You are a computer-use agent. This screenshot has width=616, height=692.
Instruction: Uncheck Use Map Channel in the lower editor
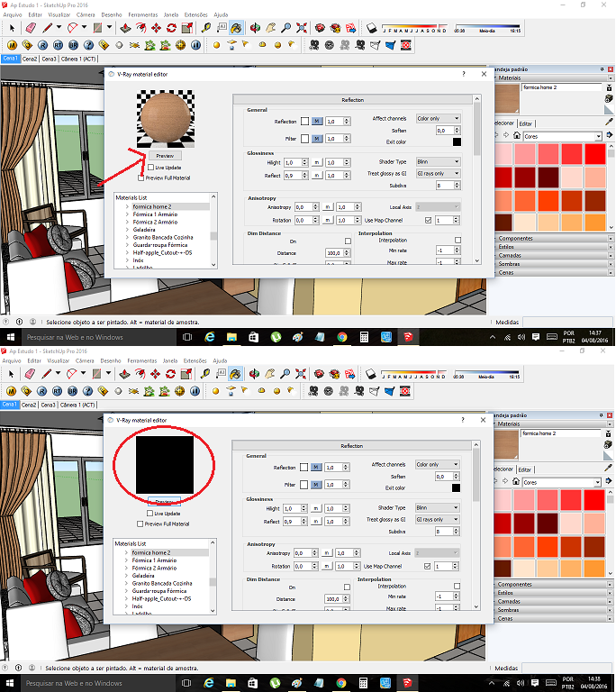click(x=427, y=566)
